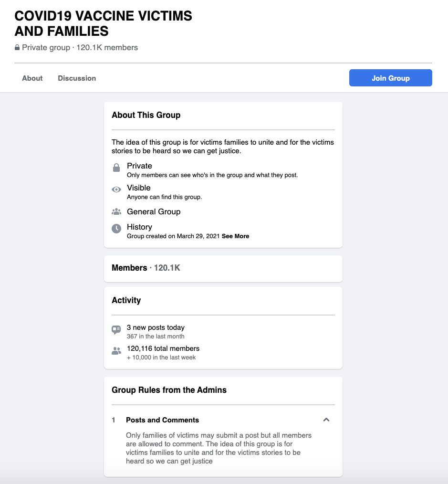Open the About tab
This screenshot has height=484, width=448.
[32, 78]
